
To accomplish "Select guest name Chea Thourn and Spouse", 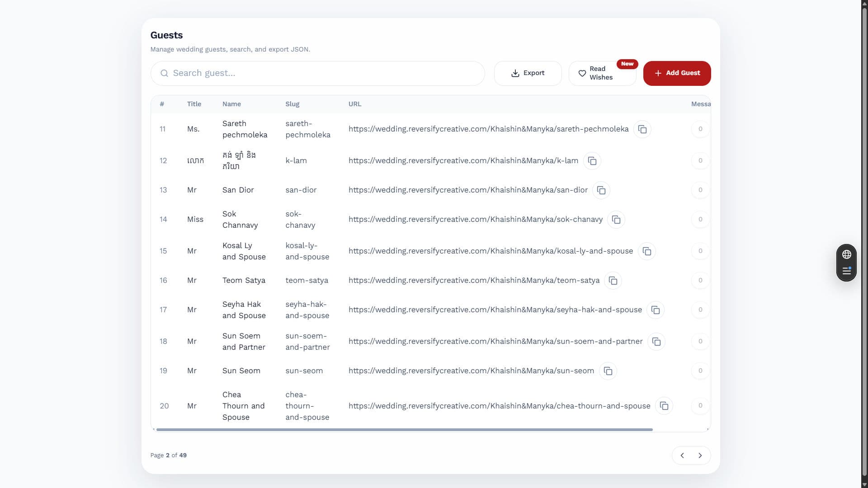I will [x=243, y=406].
